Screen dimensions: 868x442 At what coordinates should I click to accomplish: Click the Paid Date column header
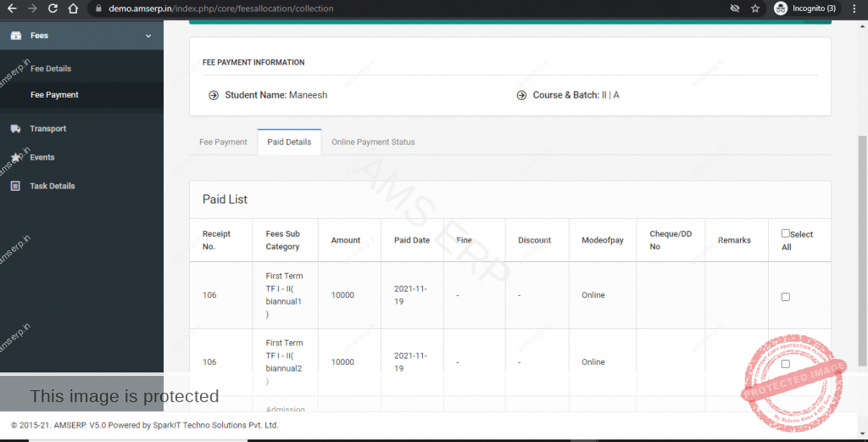coord(412,240)
